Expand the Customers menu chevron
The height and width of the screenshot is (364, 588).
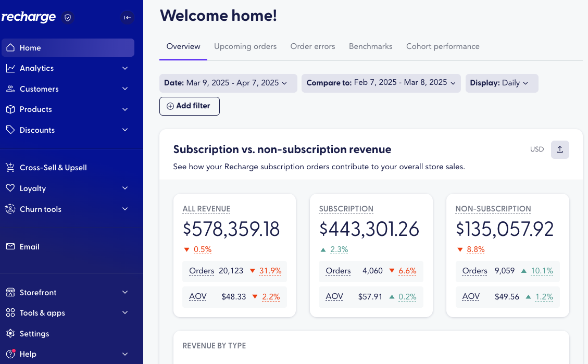tap(125, 89)
